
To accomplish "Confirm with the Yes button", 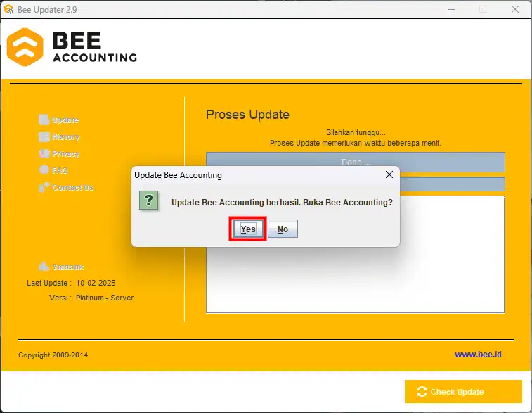I will tap(248, 229).
